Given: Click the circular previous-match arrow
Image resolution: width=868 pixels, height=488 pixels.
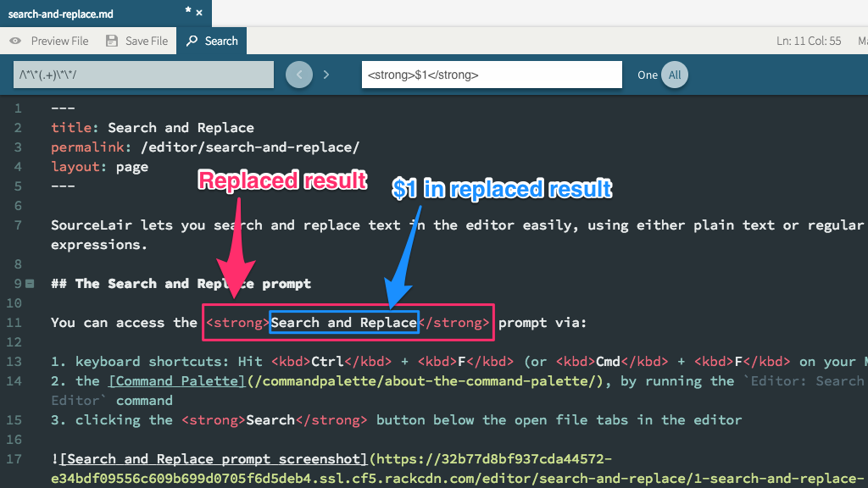Looking at the screenshot, I should (x=298, y=75).
